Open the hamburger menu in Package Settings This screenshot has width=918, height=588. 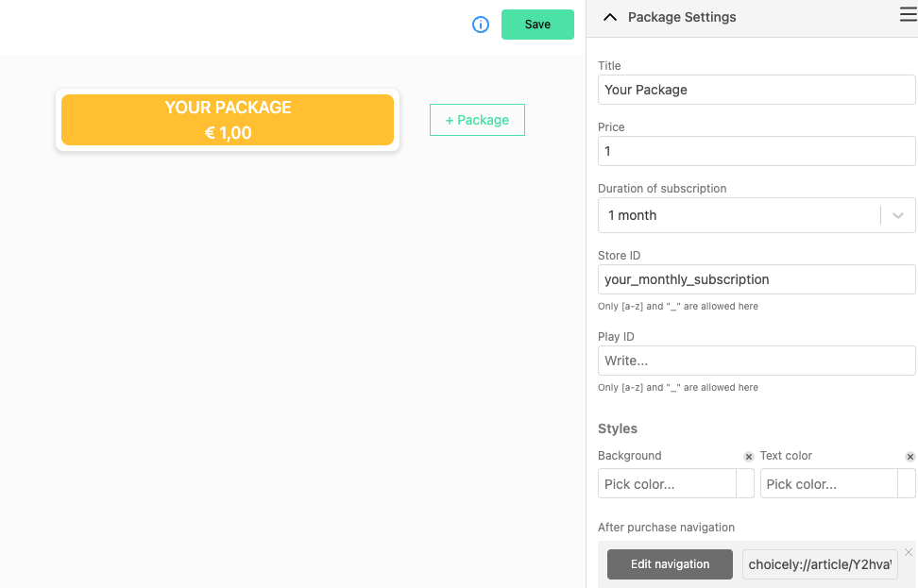pyautogui.click(x=906, y=14)
